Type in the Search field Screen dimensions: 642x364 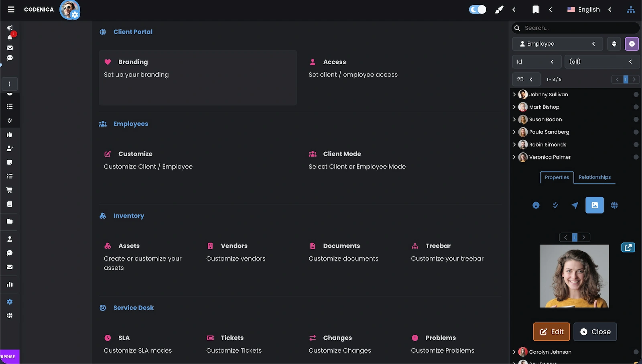click(x=574, y=28)
